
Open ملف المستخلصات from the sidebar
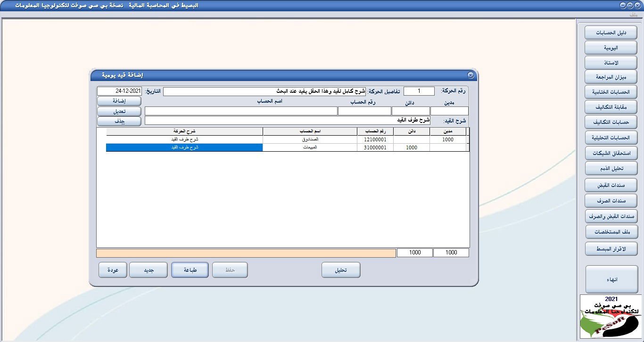point(611,232)
